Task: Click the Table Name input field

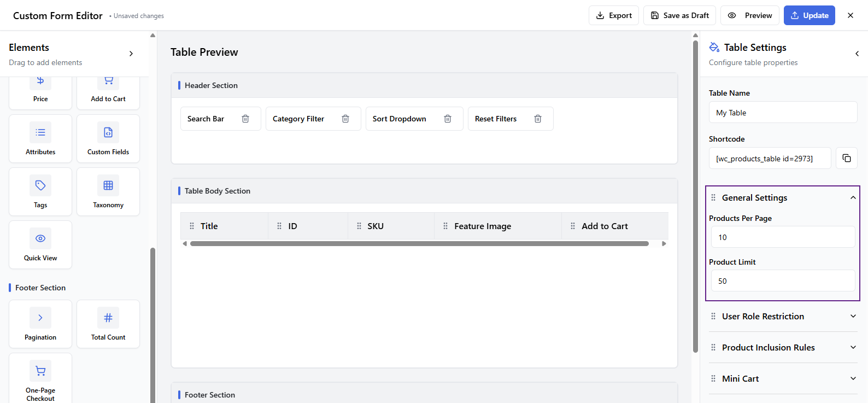Action: click(x=783, y=113)
